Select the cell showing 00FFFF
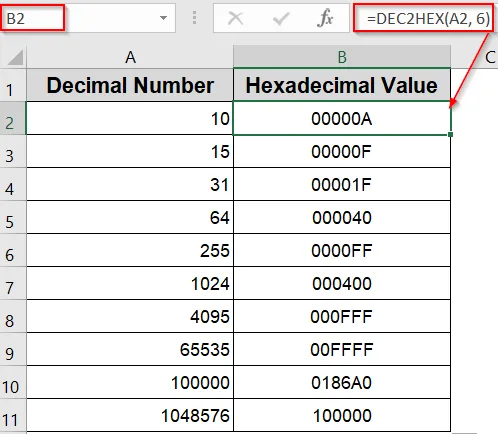This screenshot has height=434, width=498. [342, 349]
